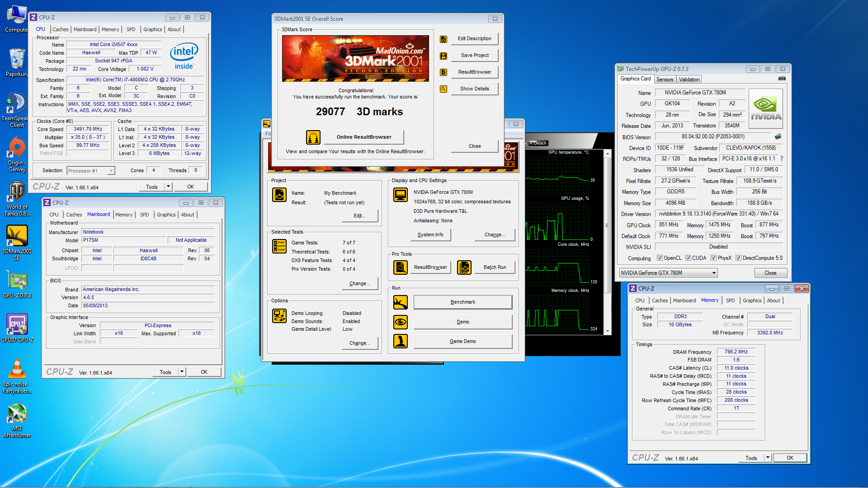Switch to Sensors tab in GPU-Z
Screen dimensions: 868x488
tap(665, 80)
